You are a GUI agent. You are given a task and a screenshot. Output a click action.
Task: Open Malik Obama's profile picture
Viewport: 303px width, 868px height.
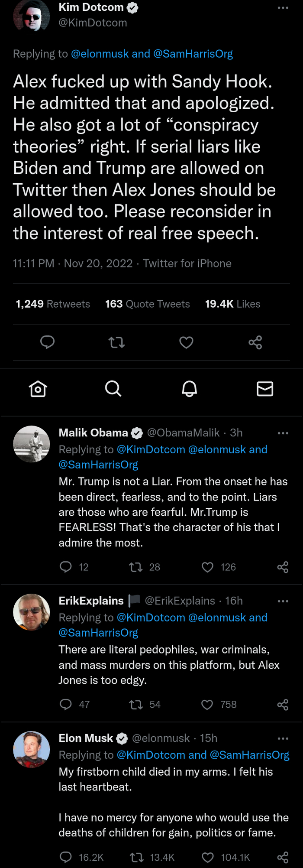(32, 444)
